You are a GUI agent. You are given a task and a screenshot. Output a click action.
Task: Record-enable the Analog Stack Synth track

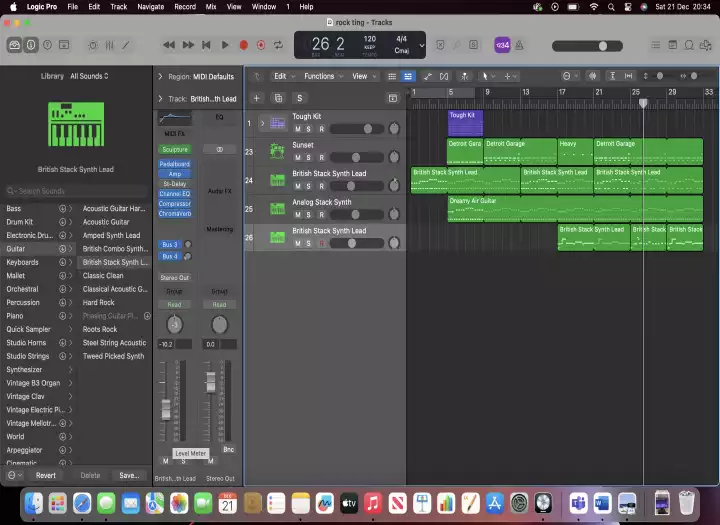321,215
